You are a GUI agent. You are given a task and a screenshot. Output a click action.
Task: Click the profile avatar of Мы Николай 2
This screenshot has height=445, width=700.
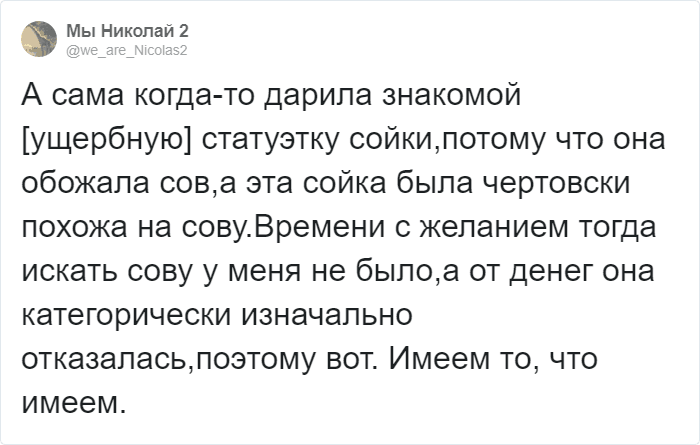pyautogui.click(x=38, y=37)
